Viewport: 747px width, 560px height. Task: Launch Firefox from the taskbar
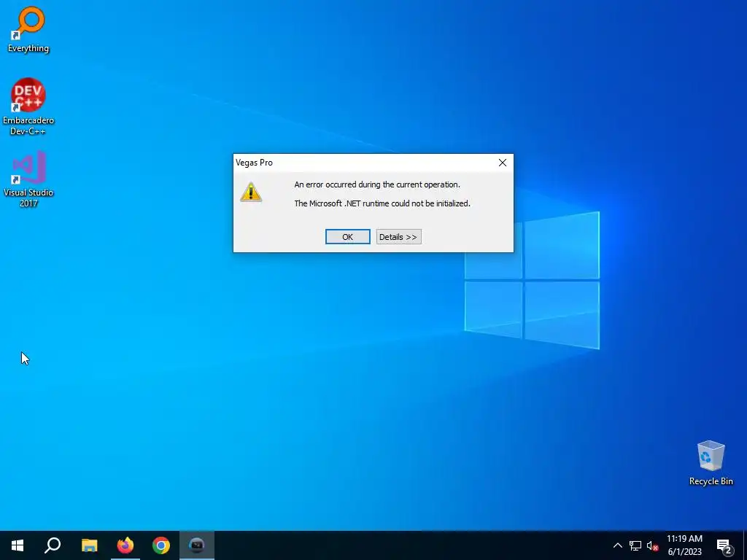click(125, 545)
